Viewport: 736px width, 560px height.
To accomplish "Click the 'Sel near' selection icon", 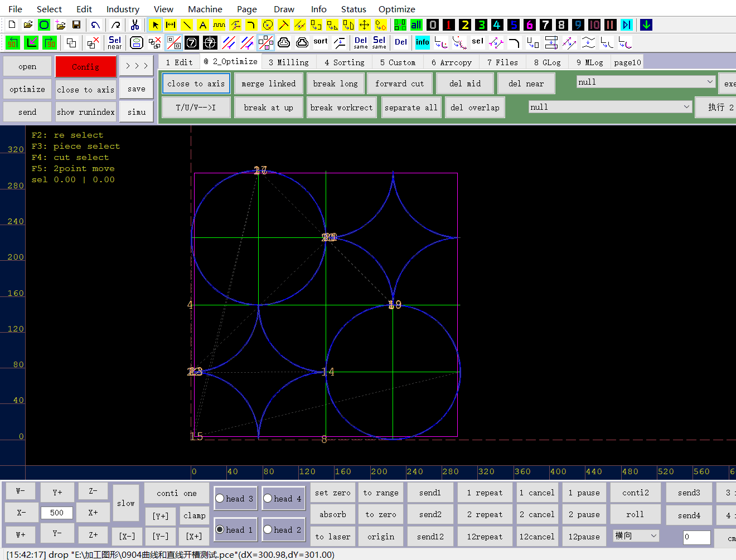I will [114, 42].
